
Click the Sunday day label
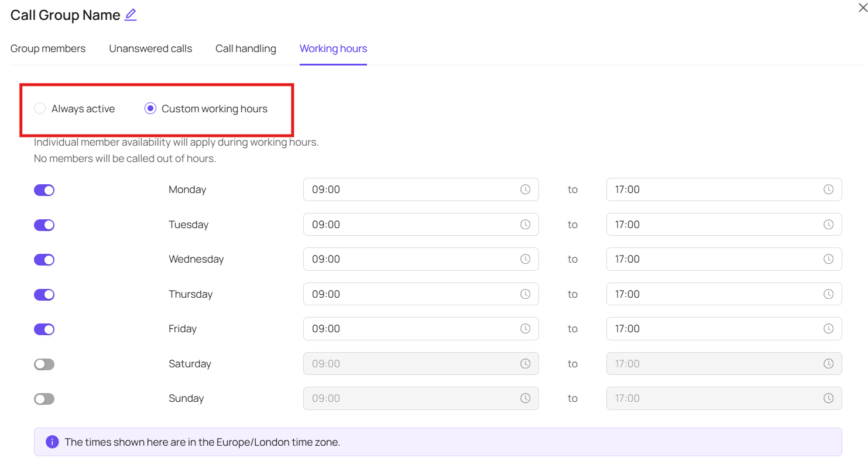pyautogui.click(x=186, y=398)
